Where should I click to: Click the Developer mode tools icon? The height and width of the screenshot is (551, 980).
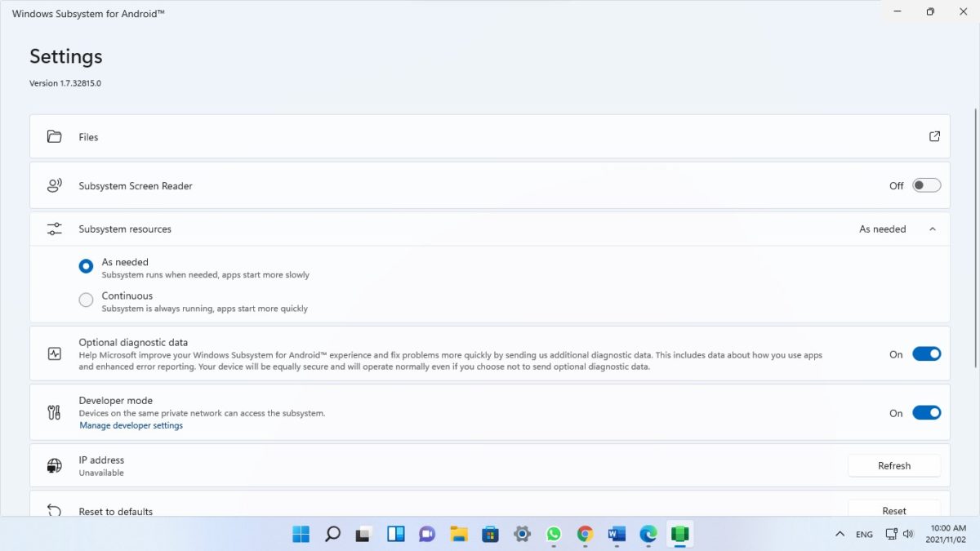(x=54, y=412)
